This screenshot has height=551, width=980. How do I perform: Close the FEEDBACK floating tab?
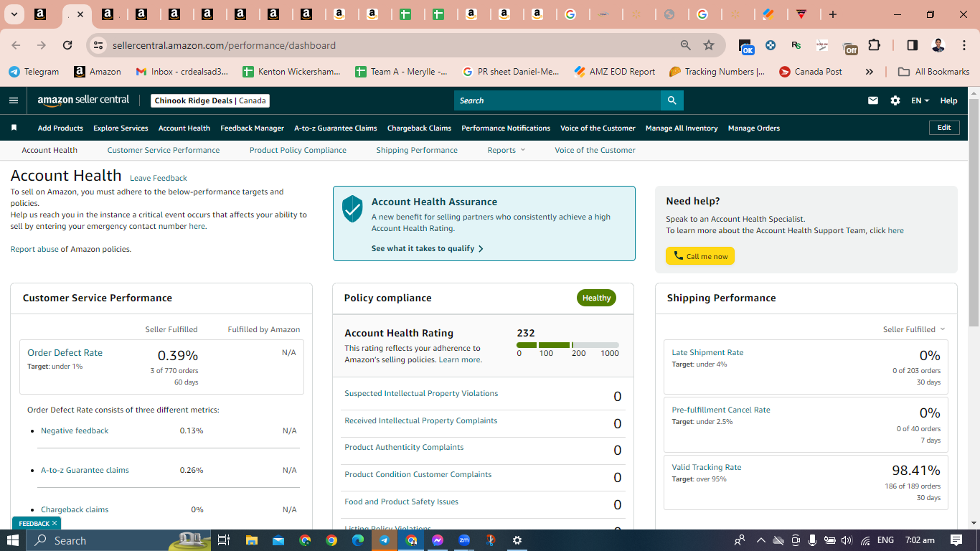55,524
